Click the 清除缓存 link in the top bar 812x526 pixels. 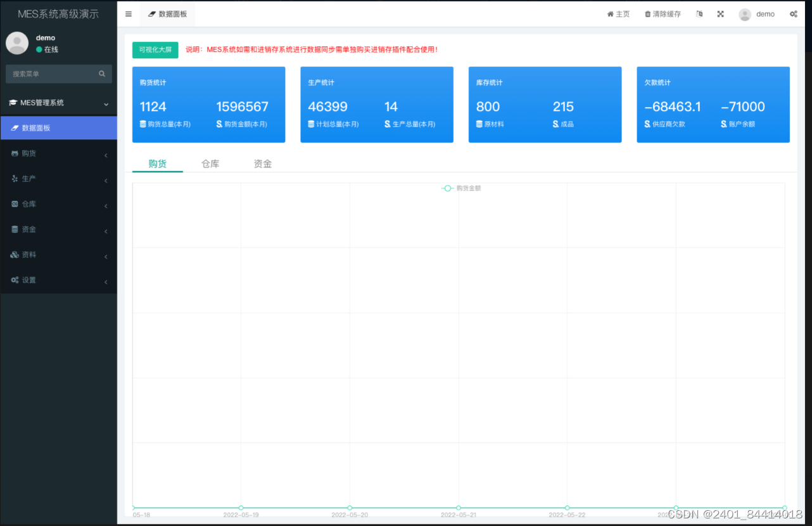pos(663,13)
